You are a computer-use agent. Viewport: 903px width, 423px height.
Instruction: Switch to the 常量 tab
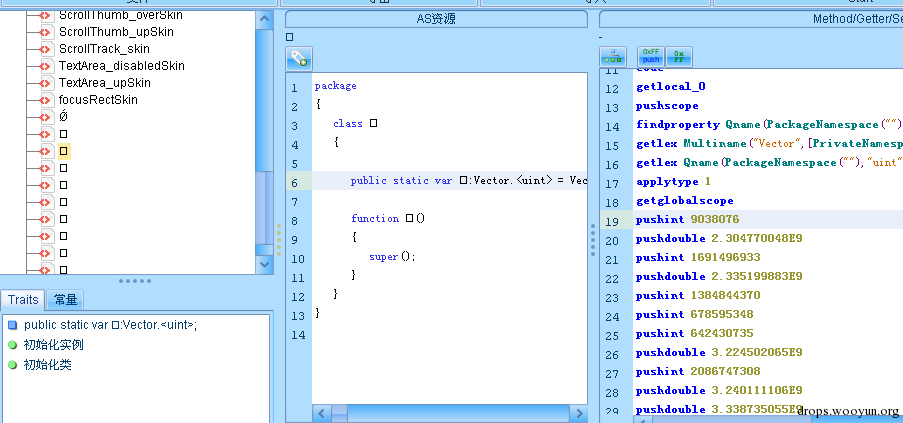[x=66, y=300]
